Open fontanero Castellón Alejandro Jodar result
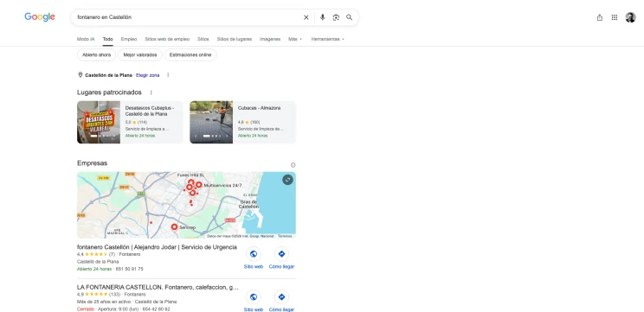644x312 pixels. [157, 247]
